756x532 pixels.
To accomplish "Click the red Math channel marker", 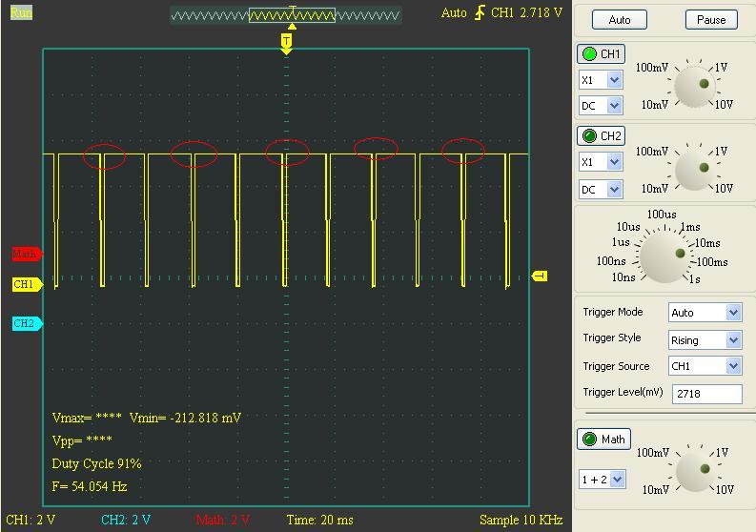I will pyautogui.click(x=26, y=254).
